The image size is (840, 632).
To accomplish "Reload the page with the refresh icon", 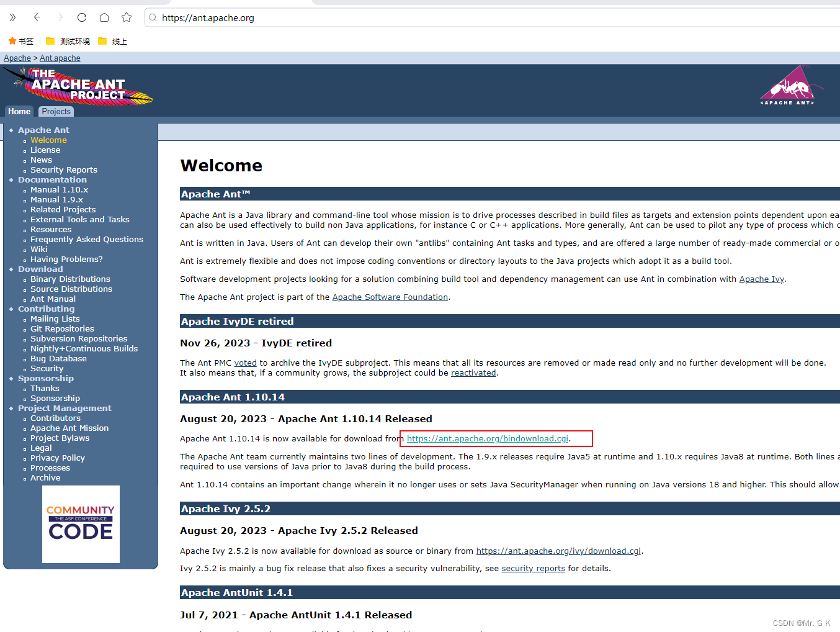I will click(82, 17).
